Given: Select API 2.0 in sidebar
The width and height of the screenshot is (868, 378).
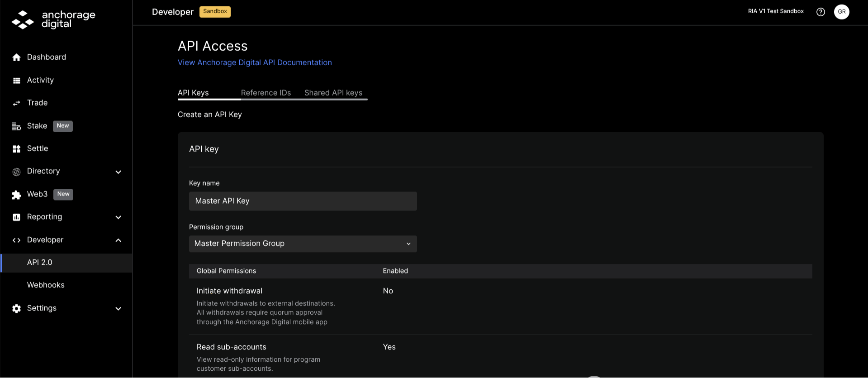Looking at the screenshot, I should [66, 263].
